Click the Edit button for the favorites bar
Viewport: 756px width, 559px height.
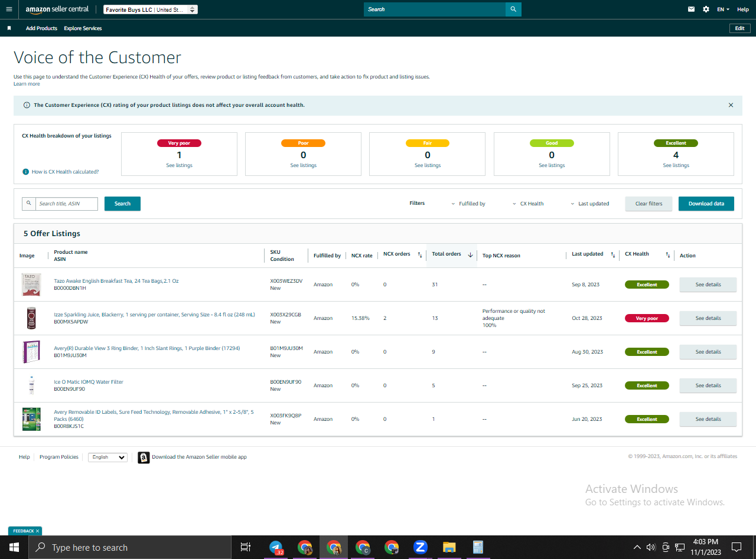pos(740,28)
